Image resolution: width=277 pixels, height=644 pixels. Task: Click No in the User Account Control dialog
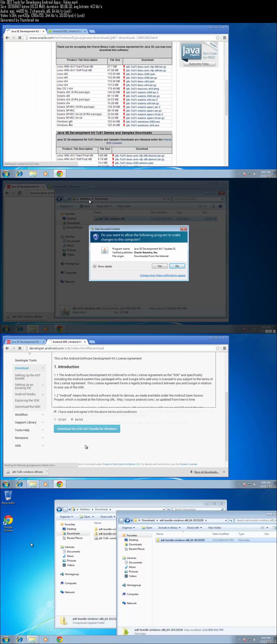click(x=177, y=266)
